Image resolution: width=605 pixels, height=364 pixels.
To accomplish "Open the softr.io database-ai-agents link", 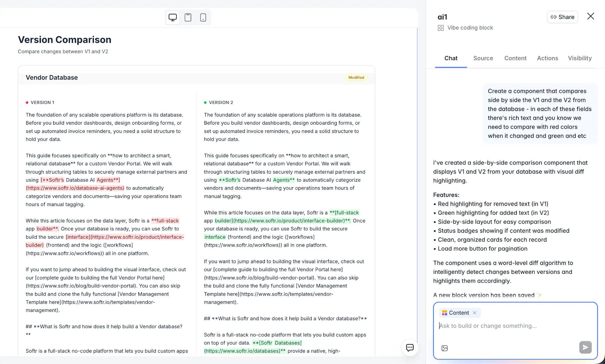I will (75, 188).
